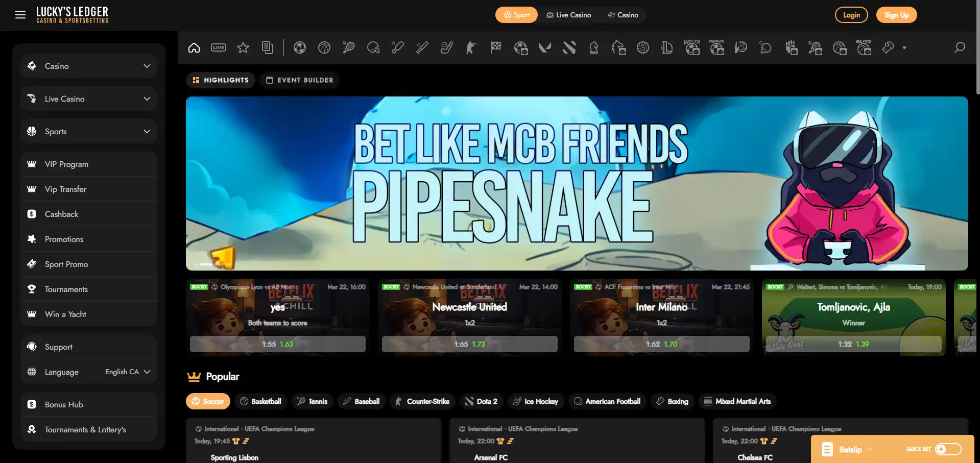Open Tournaments & Lottery's link
Image resolution: width=980 pixels, height=463 pixels.
(x=89, y=429)
